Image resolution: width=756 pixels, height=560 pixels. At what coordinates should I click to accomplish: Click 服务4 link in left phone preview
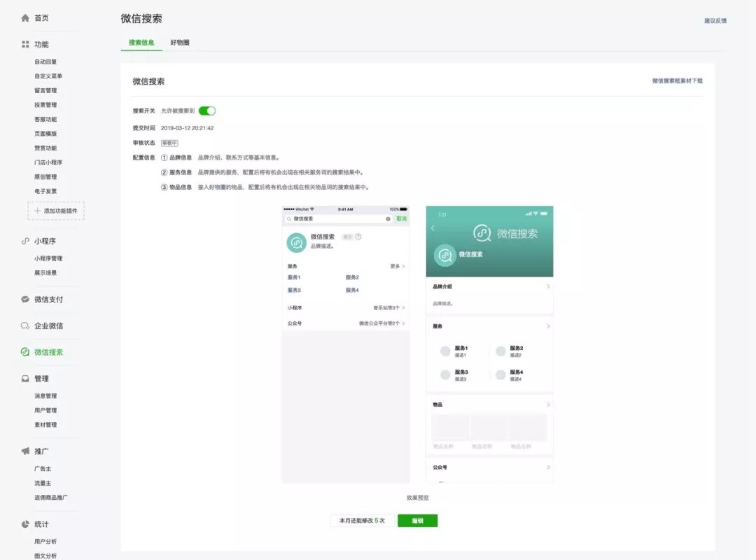click(x=352, y=290)
